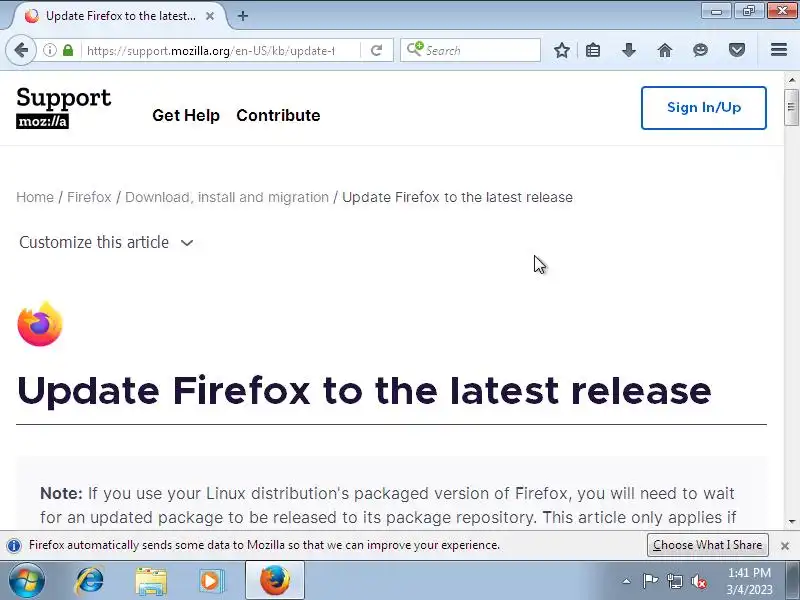800x600 pixels.
Task: Click the notification bar info icon
Action: coord(14,545)
